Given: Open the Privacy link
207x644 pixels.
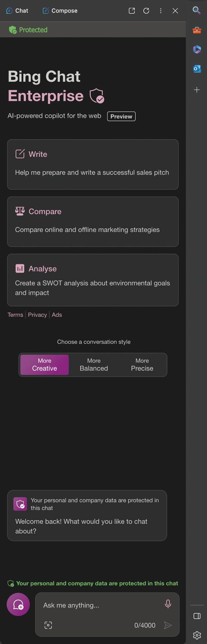Looking at the screenshot, I should [x=37, y=315].
